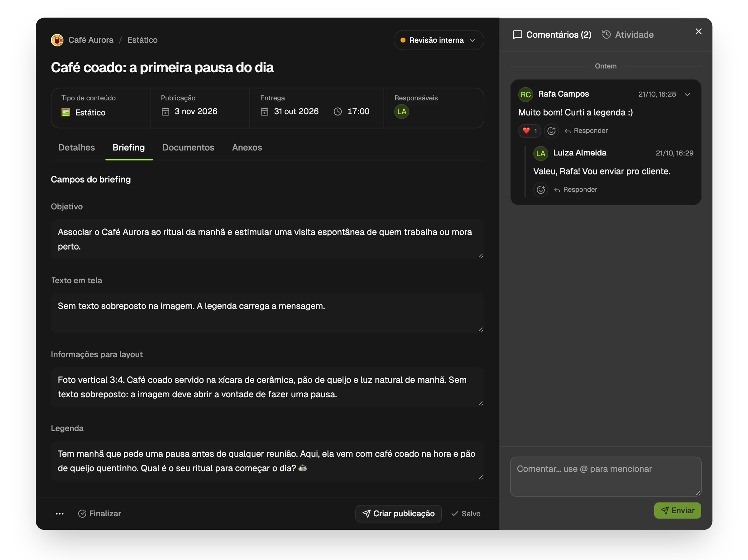The height and width of the screenshot is (560, 748).
Task: Click the Estático content type value
Action: 90,112
